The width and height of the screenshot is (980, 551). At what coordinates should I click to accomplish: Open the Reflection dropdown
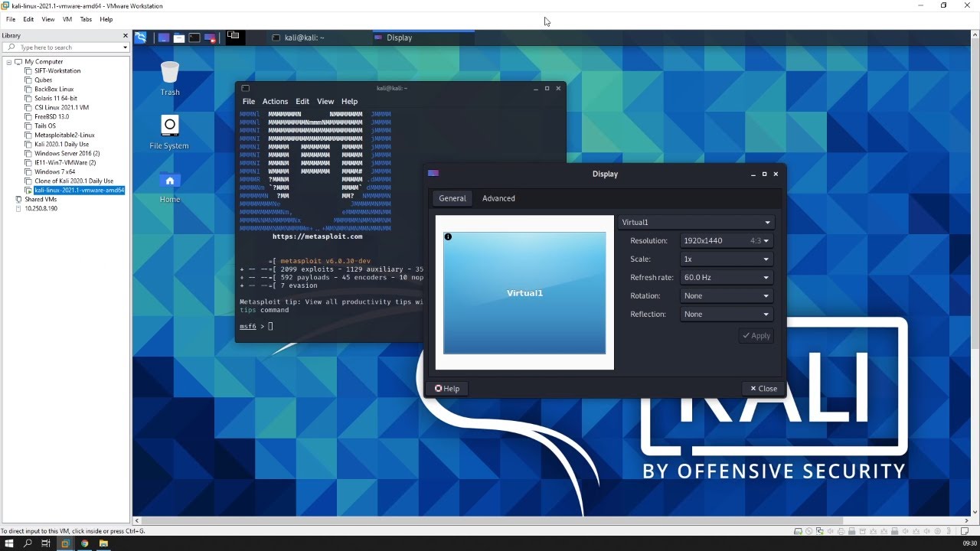[726, 314]
